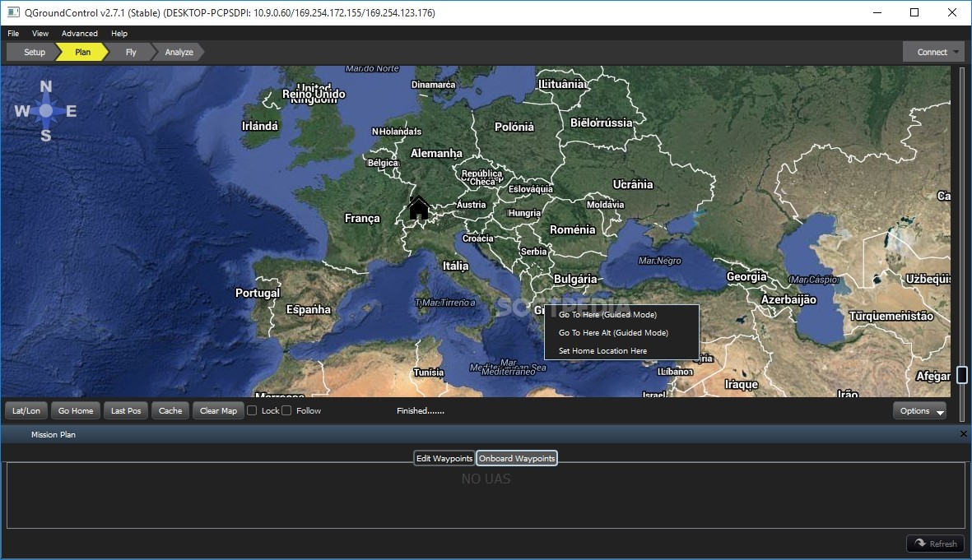
Task: Click the 'Alemanha' label on the map
Action: [x=436, y=153]
